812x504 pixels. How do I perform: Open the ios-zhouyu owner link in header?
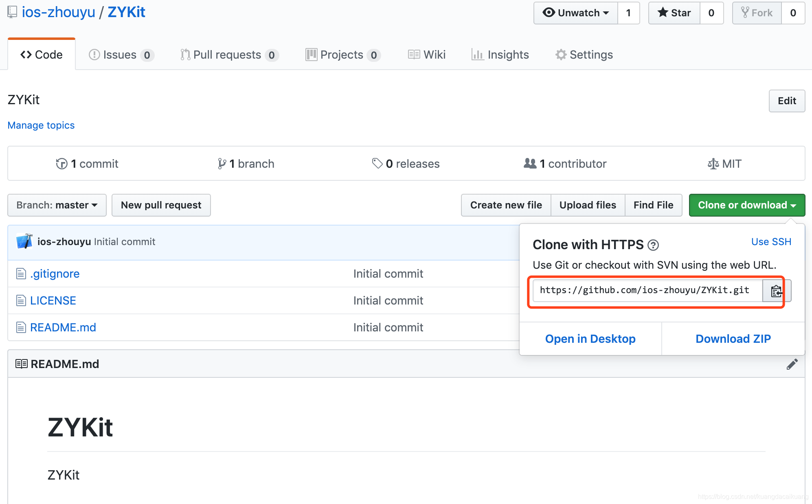point(58,12)
